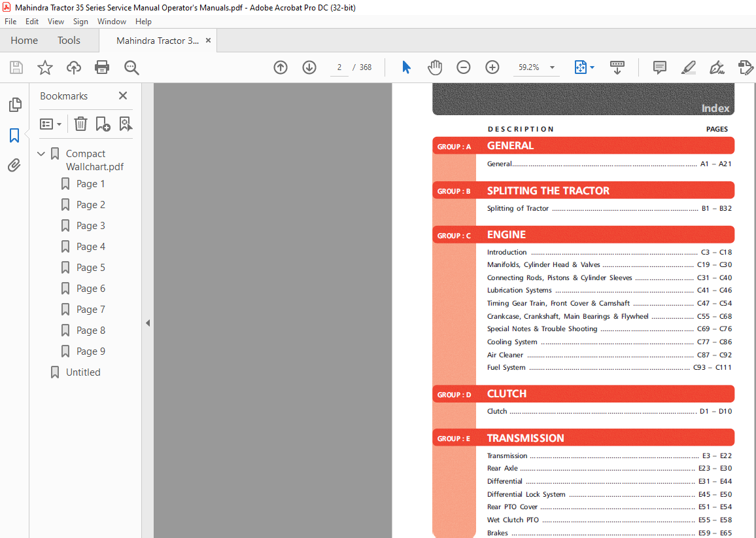Screen dimensions: 756x538
Task: Click the Differential Lock System entry
Action: [x=609, y=495]
